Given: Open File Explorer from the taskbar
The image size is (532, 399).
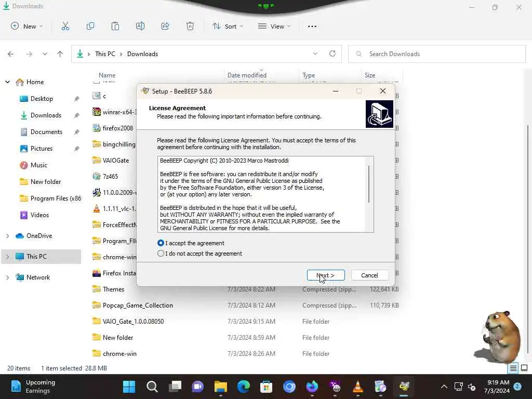Looking at the screenshot, I should point(220,387).
